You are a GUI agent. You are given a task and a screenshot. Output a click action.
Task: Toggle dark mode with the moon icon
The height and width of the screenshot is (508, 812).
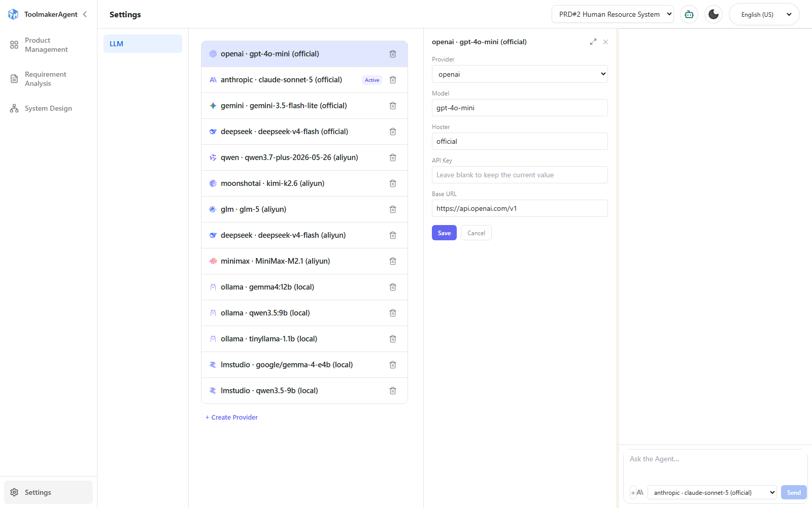point(714,14)
